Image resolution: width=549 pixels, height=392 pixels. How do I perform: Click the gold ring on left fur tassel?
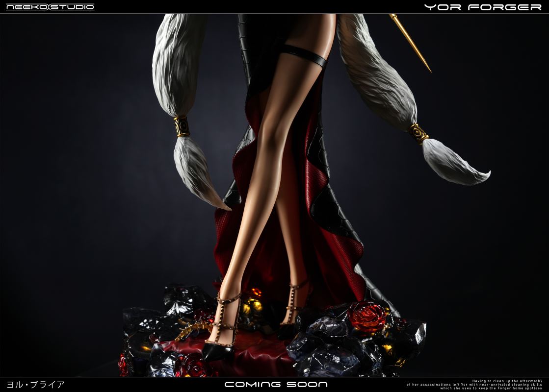tap(182, 126)
